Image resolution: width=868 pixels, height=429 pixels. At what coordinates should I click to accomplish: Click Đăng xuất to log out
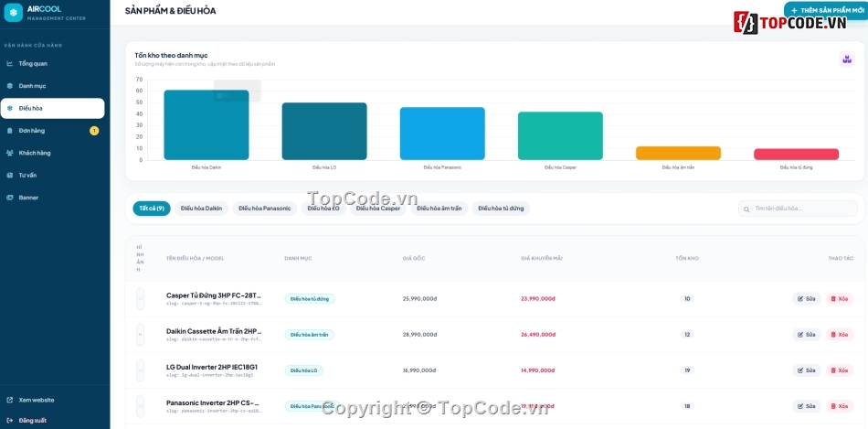point(26,420)
